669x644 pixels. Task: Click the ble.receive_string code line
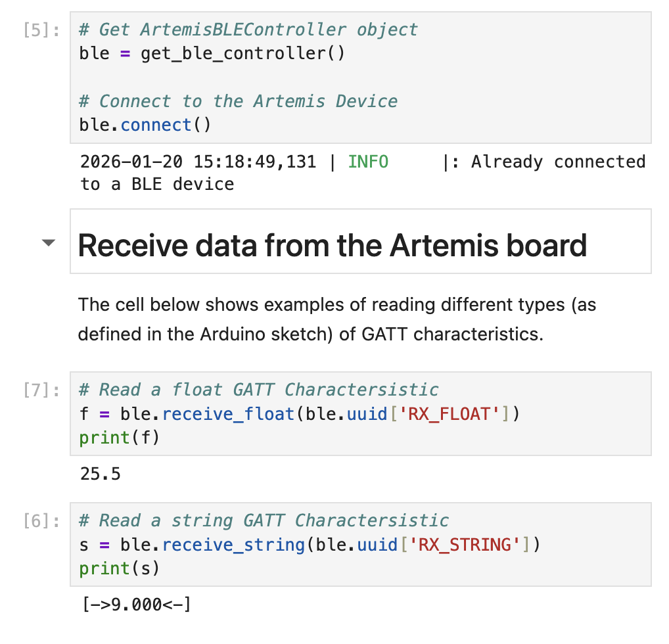pyautogui.click(x=309, y=545)
